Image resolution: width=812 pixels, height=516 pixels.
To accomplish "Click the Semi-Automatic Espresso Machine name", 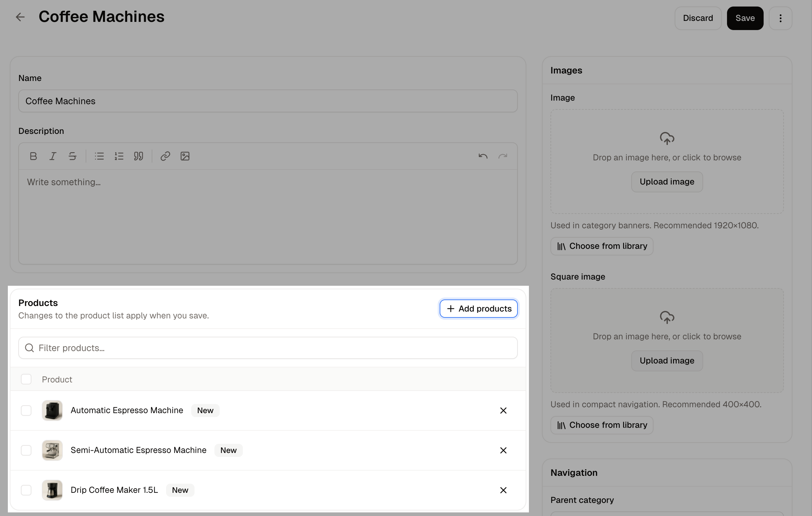I will click(x=139, y=450).
